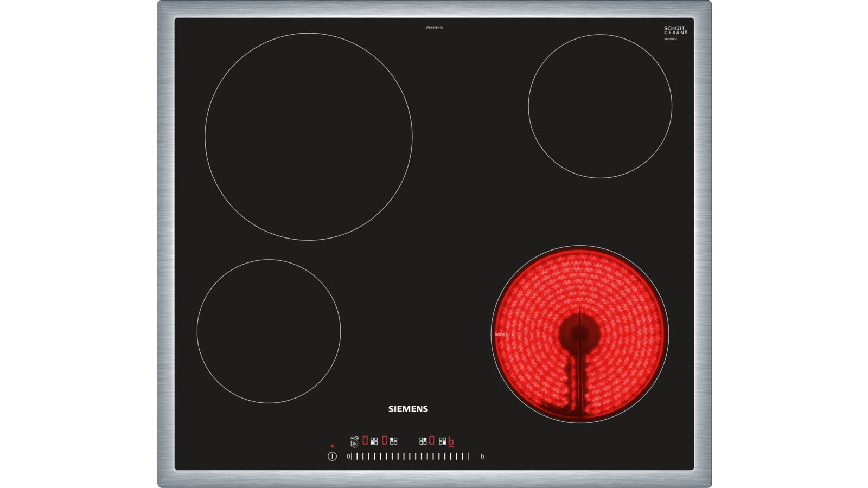Click the SIEMENS brand logo
The width and height of the screenshot is (868, 488).
(408, 409)
